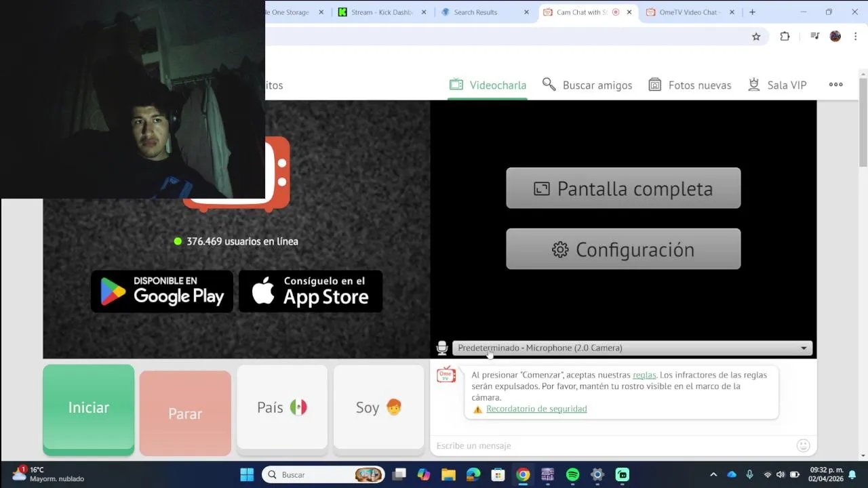Close the Search Results browser tab
868x488 pixels.
(526, 12)
